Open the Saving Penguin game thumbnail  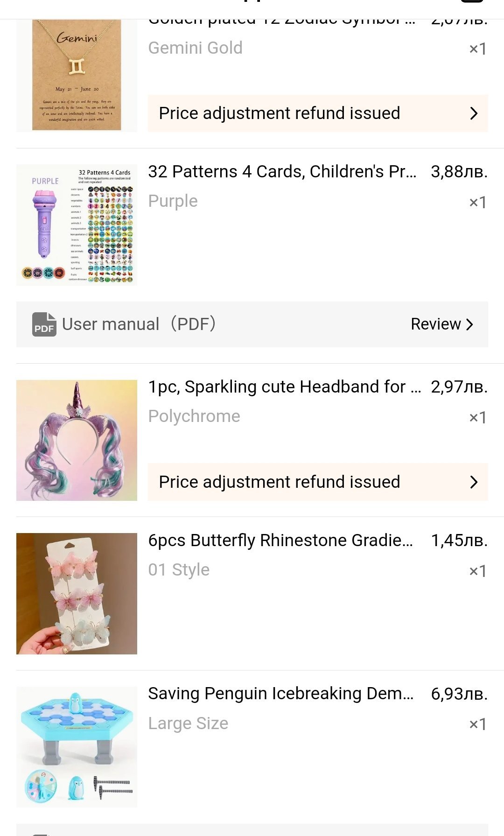[77, 746]
